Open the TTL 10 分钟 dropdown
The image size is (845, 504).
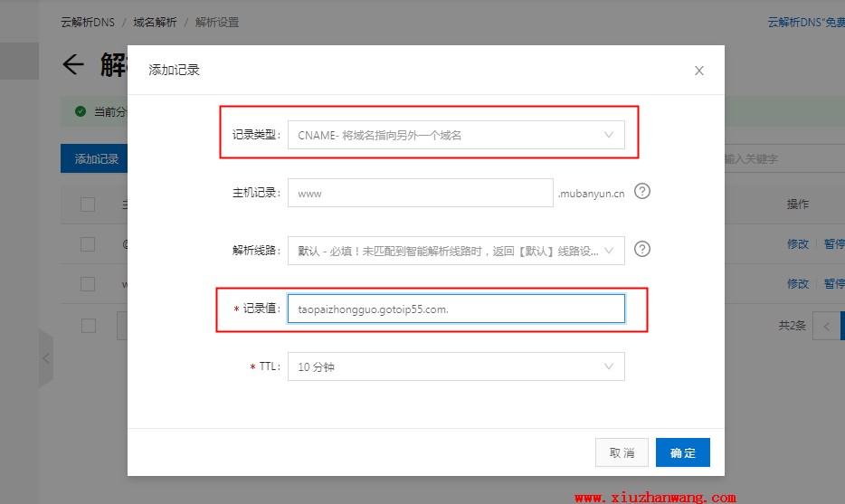point(456,366)
